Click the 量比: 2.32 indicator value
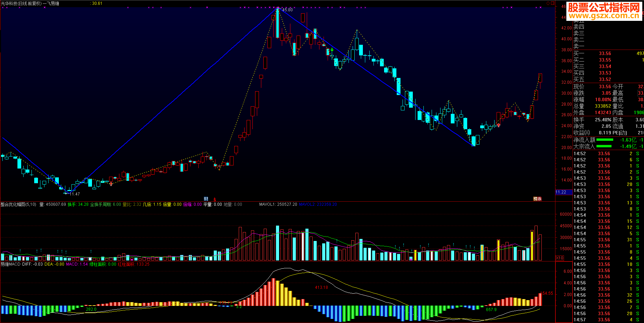 (132, 204)
